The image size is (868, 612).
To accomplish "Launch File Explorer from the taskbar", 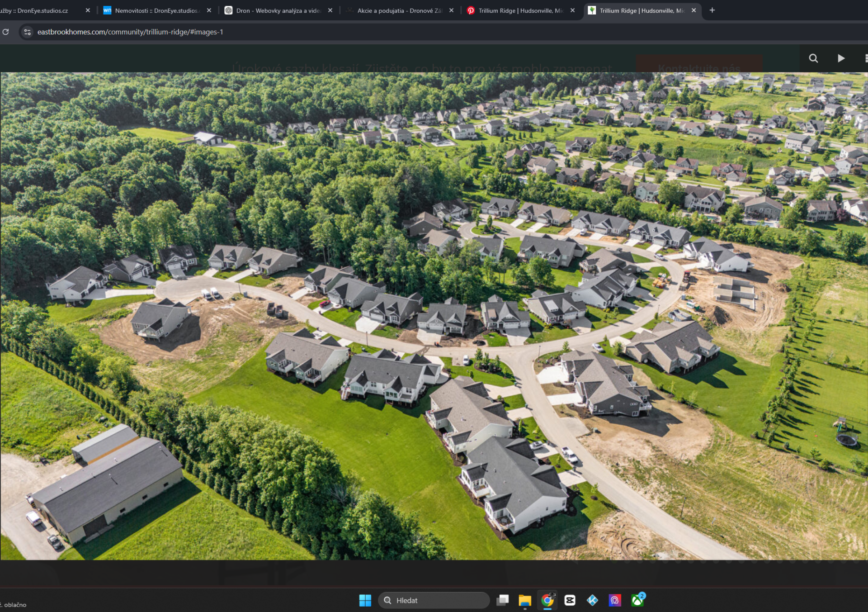I will point(525,600).
